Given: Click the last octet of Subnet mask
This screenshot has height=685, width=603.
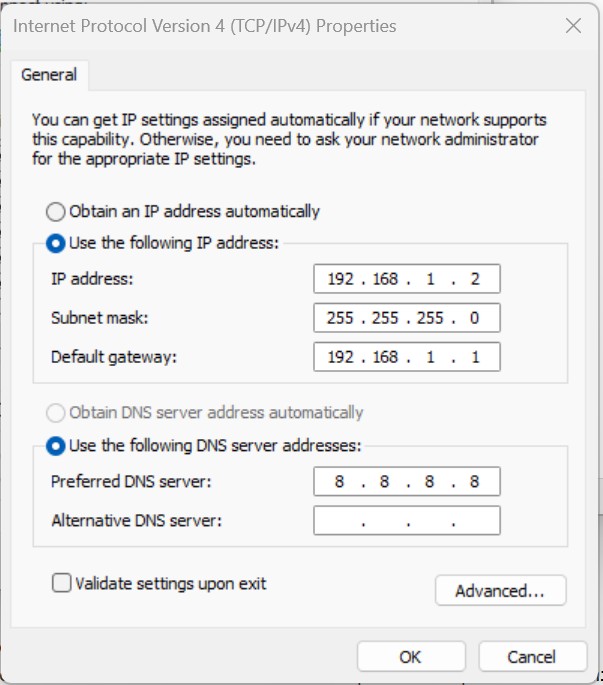Looking at the screenshot, I should pos(474,318).
